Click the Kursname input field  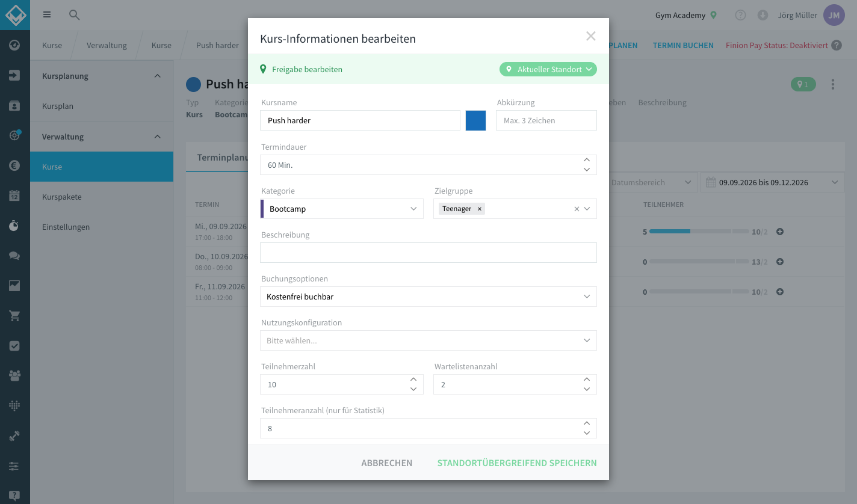[x=360, y=120]
